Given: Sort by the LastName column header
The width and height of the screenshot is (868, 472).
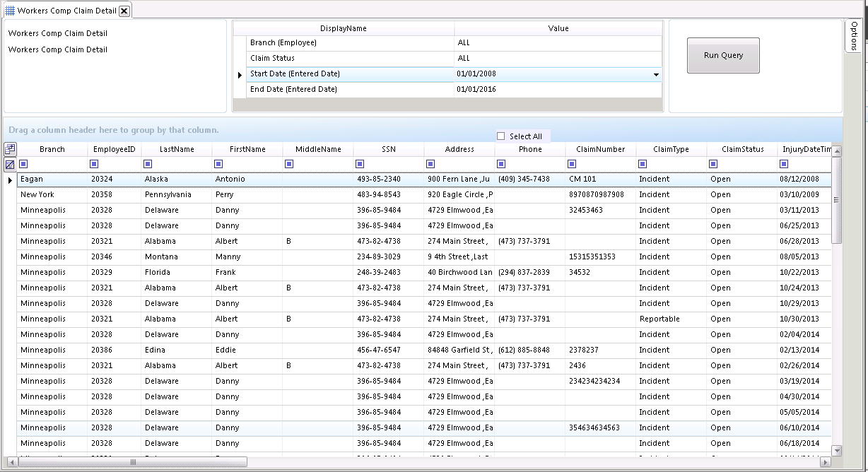Looking at the screenshot, I should [x=177, y=149].
